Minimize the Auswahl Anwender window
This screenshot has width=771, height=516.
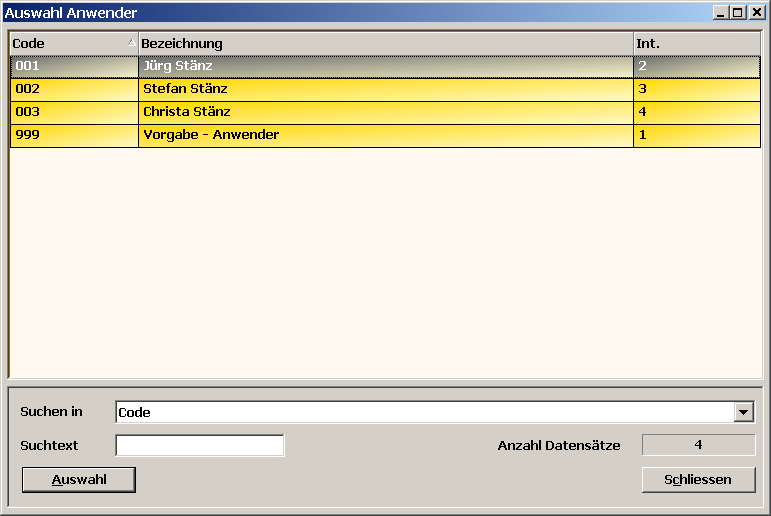point(721,13)
